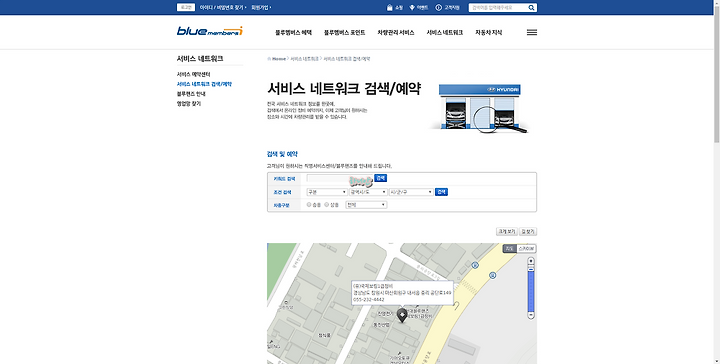Click the 길 찾기 directions button
Image resolution: width=720 pixels, height=364 pixels.
coord(528,232)
